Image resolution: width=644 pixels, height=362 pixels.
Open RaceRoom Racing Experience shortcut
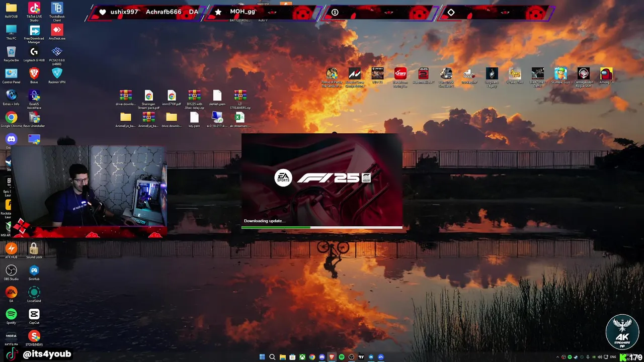[400, 77]
